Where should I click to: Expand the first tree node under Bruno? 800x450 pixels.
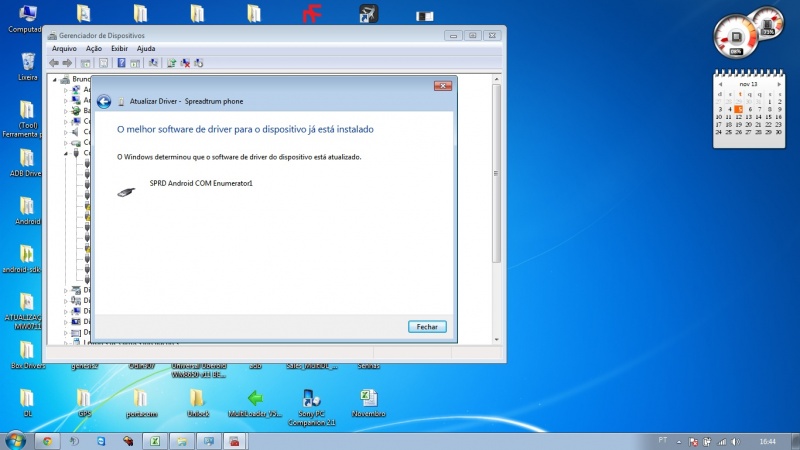66,90
